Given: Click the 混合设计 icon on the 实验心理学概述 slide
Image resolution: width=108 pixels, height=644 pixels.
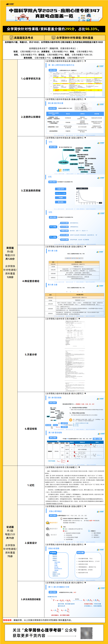Looking at the screenshot, I should [x=47, y=535].
